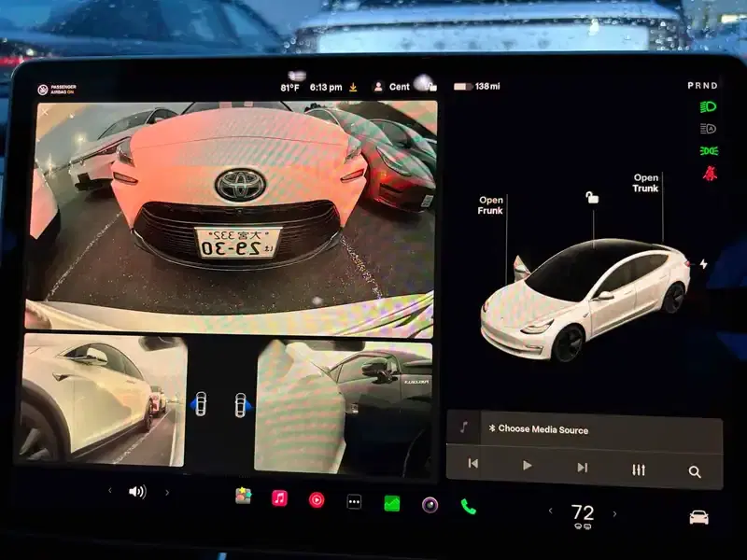Toggle the auto high beam icon

pyautogui.click(x=708, y=129)
